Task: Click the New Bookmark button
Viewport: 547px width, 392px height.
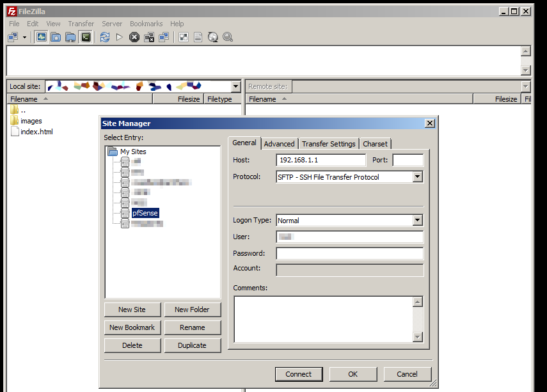Action: pos(132,327)
